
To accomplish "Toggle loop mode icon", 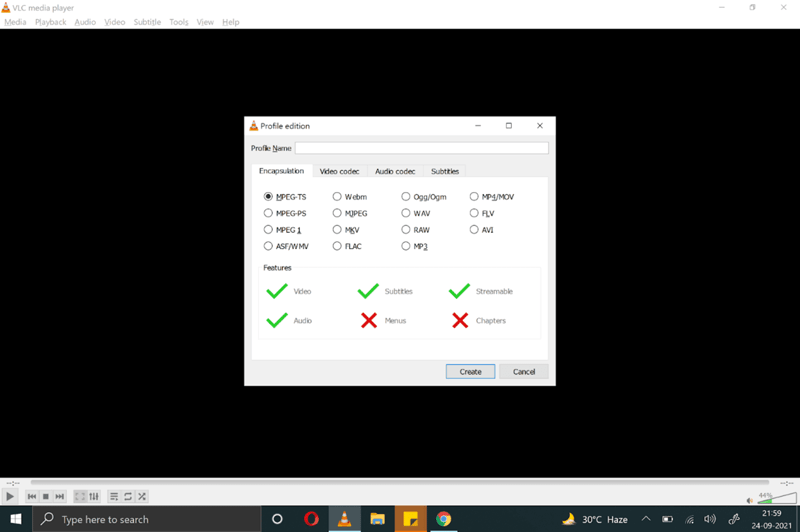I will coord(128,496).
